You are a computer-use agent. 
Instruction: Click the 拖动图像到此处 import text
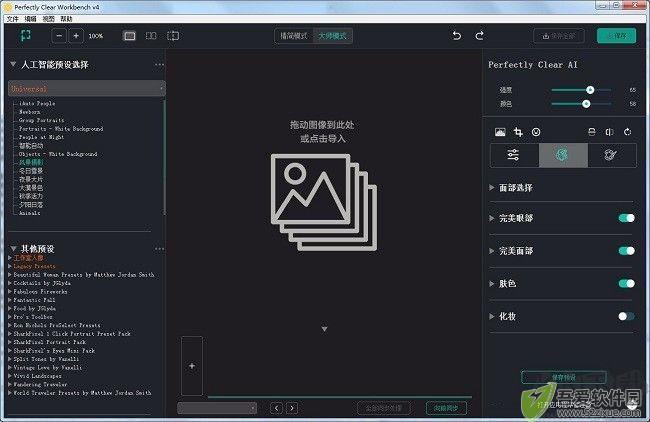click(322, 125)
